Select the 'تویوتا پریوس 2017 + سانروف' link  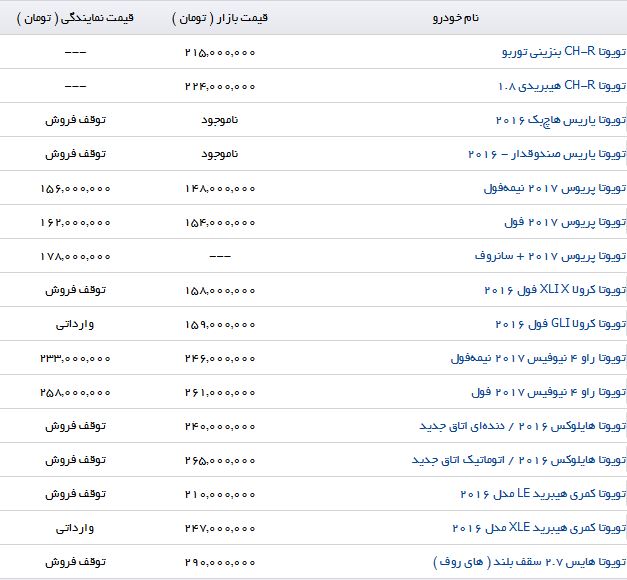pos(550,256)
